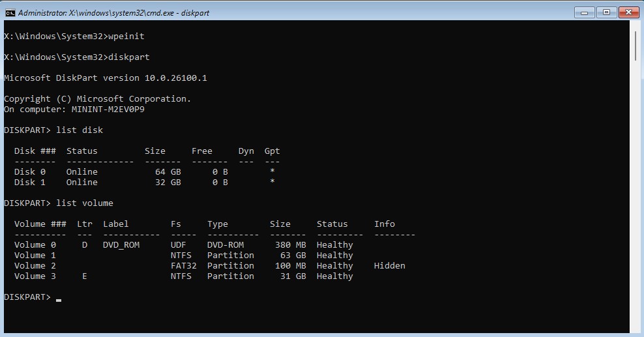Click the '63 GB' volume size

click(293, 256)
